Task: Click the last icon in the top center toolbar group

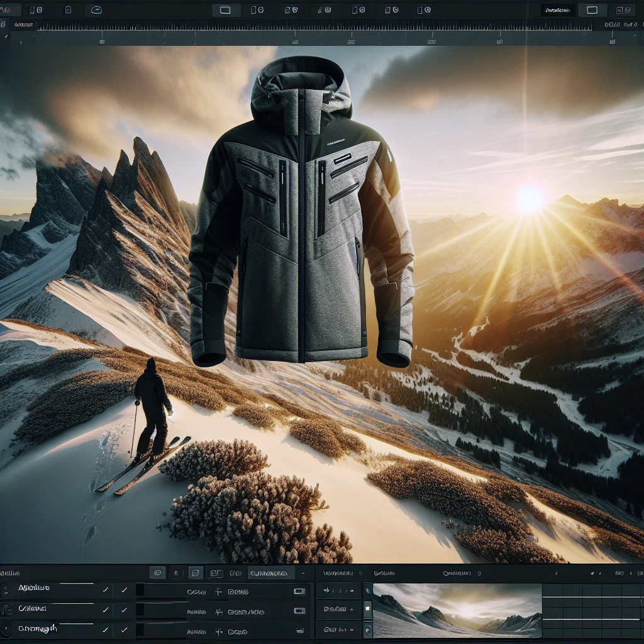Action: tap(425, 10)
